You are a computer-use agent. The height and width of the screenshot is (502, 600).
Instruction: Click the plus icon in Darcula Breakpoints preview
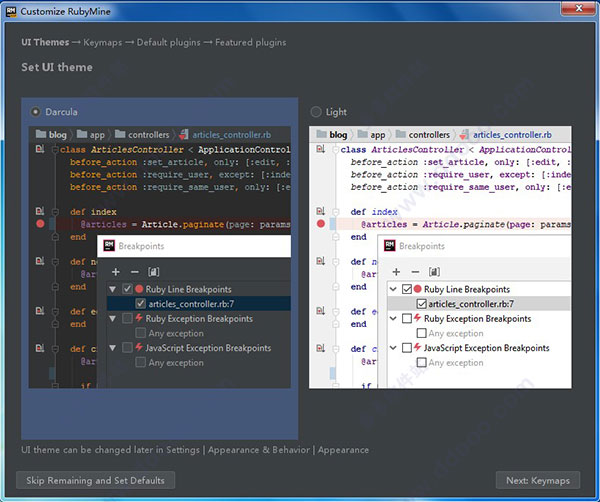click(x=116, y=272)
